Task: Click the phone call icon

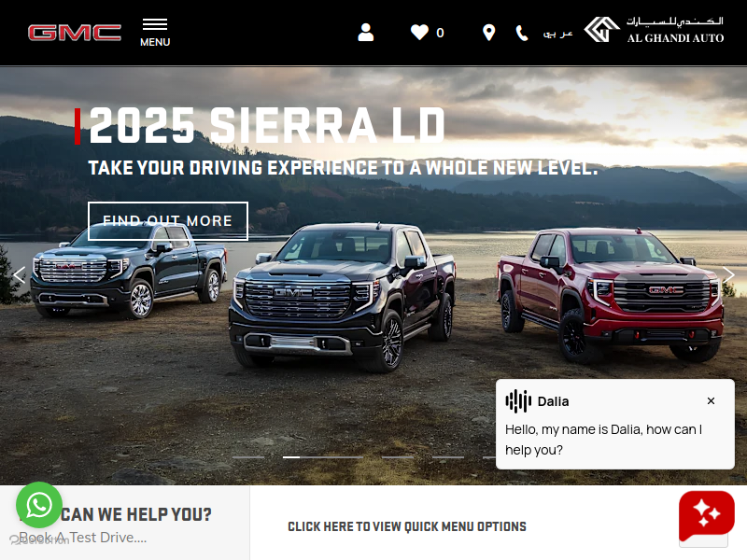Action: 522,34
